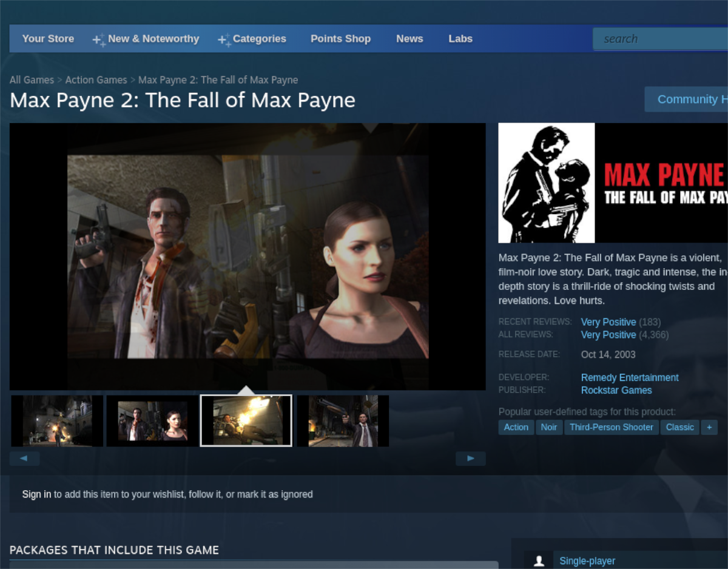Go to the Points Shop tab

pyautogui.click(x=340, y=39)
